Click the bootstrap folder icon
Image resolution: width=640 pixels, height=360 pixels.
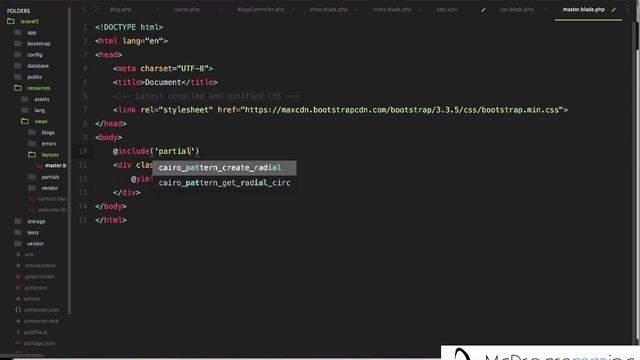pos(18,43)
